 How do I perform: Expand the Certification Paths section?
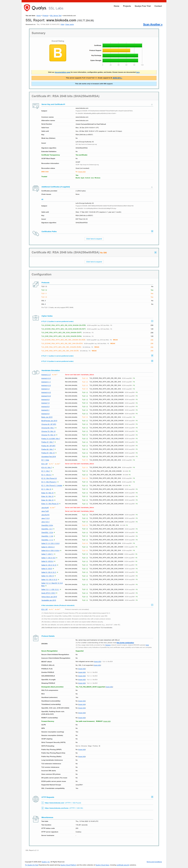(152, 231)
